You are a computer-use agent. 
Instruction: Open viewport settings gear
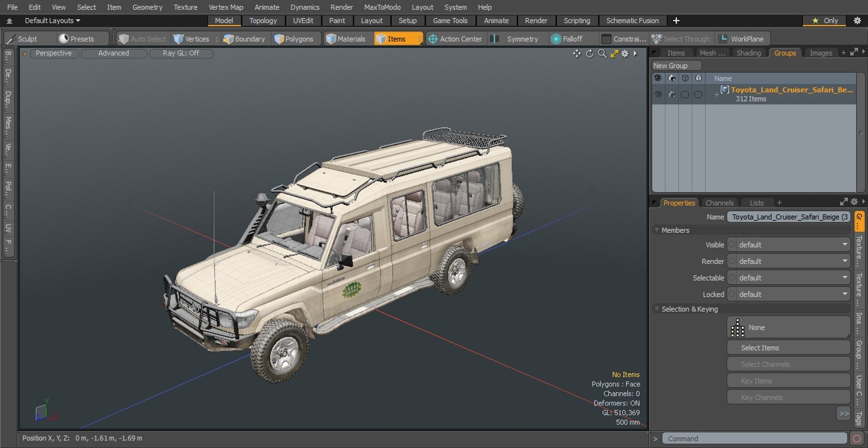(x=625, y=54)
